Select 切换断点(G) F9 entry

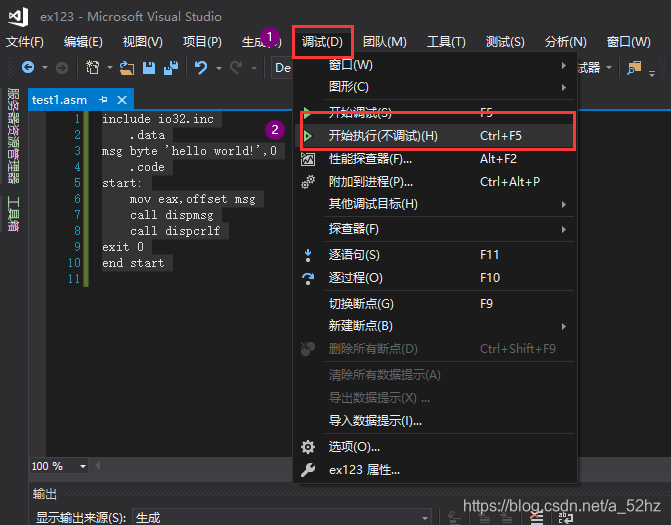(x=434, y=304)
